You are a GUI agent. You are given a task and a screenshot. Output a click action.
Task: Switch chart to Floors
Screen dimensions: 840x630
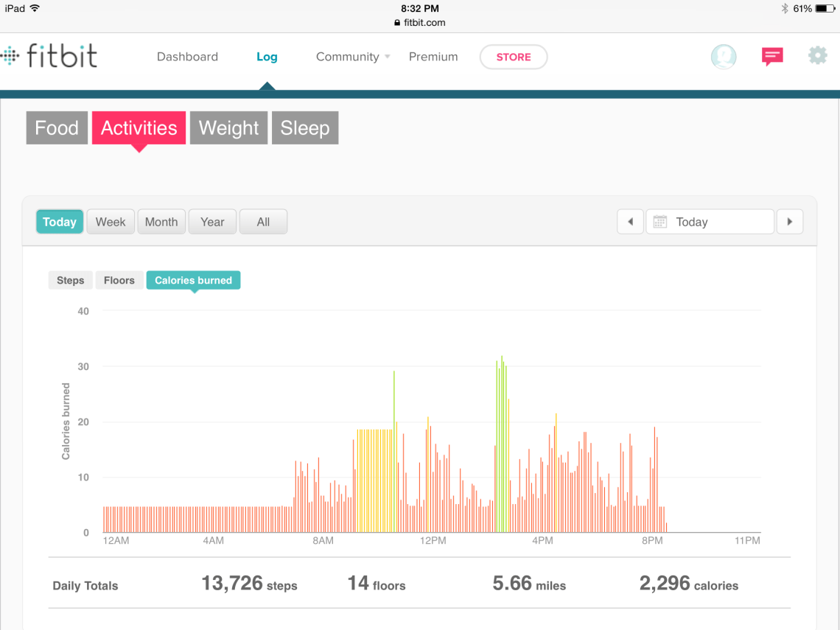point(119,280)
